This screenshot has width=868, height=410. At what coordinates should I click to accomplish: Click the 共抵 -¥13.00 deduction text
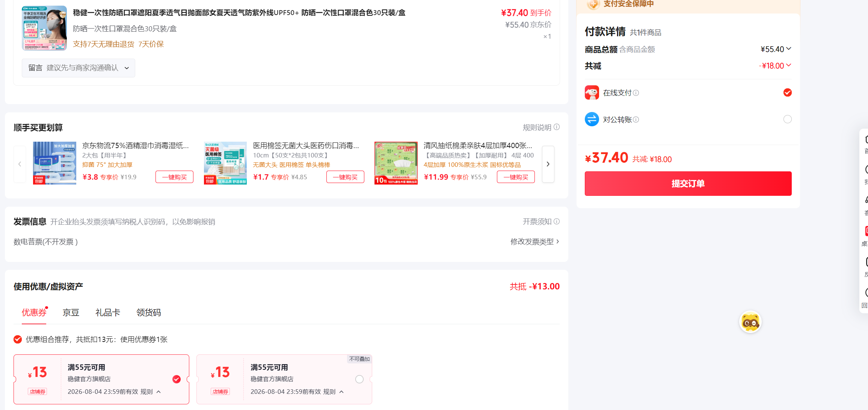pyautogui.click(x=534, y=286)
